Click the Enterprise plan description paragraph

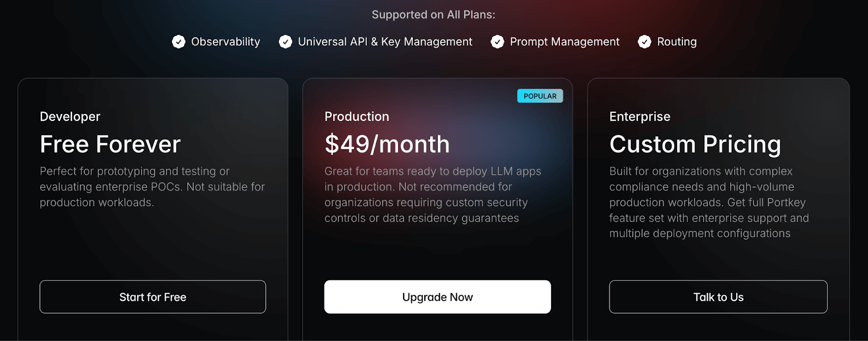click(709, 203)
